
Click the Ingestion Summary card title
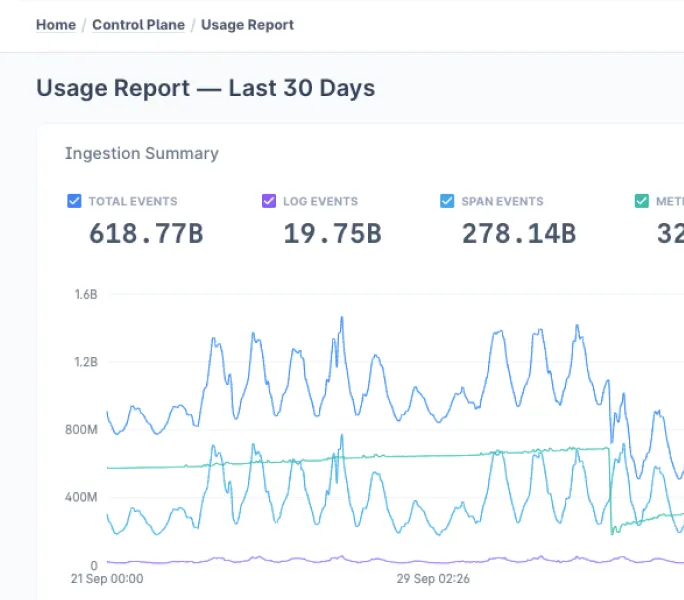[x=141, y=153]
